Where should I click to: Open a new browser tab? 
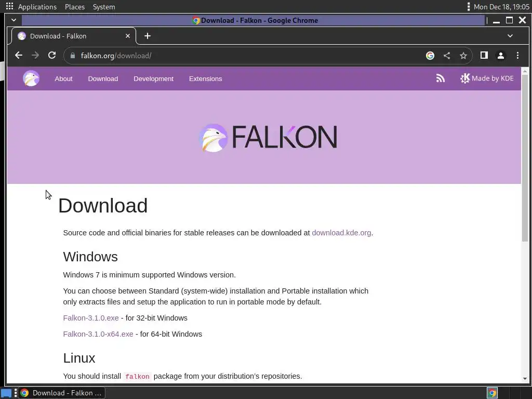148,36
